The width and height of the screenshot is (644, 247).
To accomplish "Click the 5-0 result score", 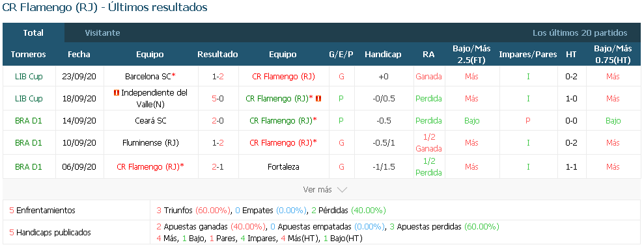I will [x=217, y=98].
